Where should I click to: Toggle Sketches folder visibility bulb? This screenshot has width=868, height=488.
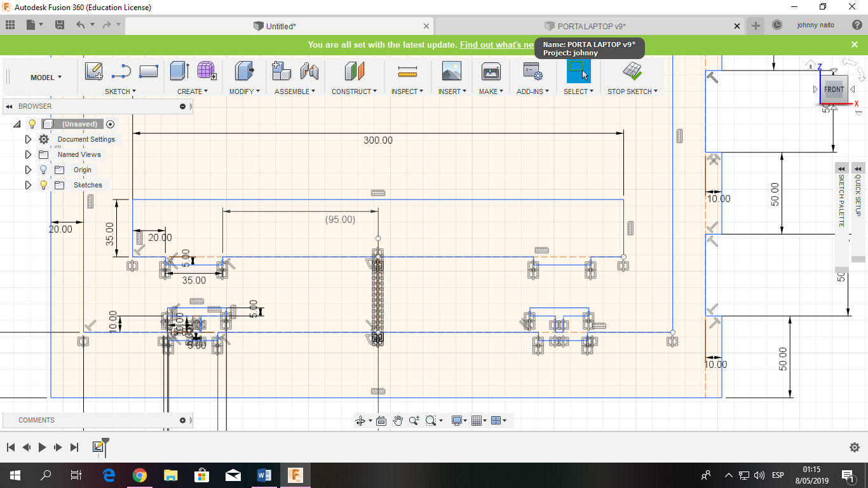(43, 185)
